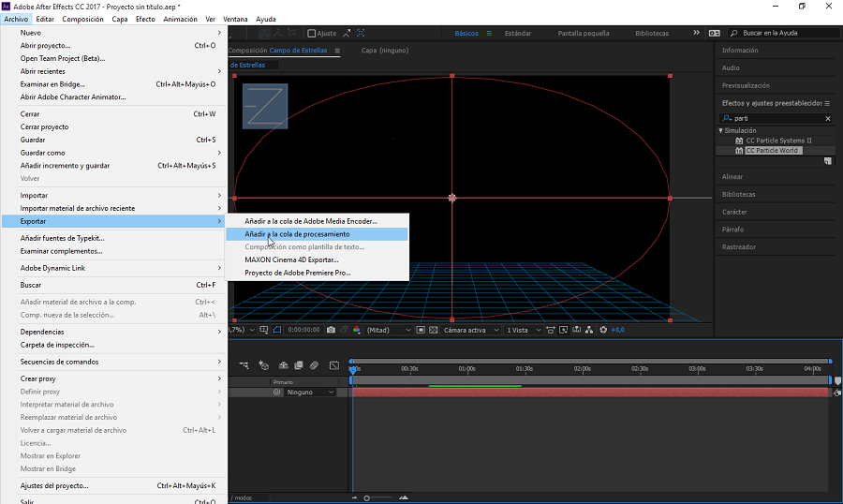Choose region of interest grid options icon

(263, 330)
